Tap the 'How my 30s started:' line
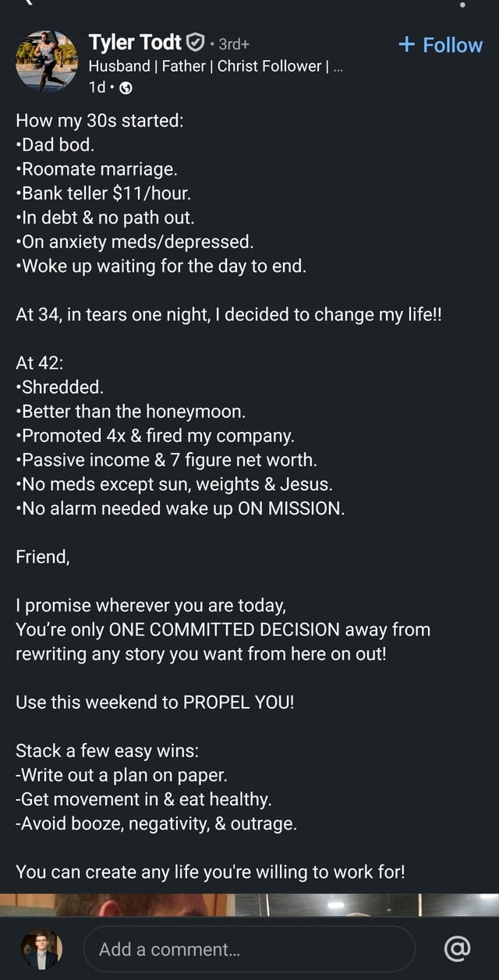 [x=100, y=120]
